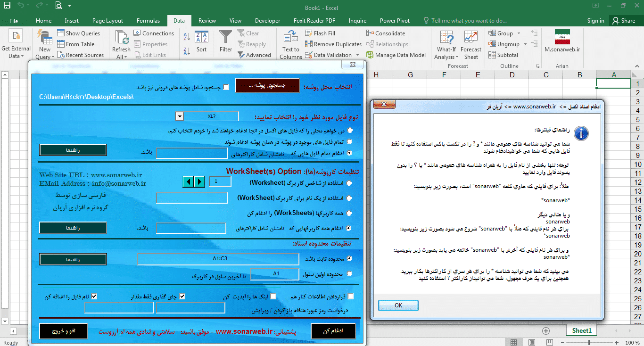
Task: Open the Developer ribbon tab
Action: point(267,20)
